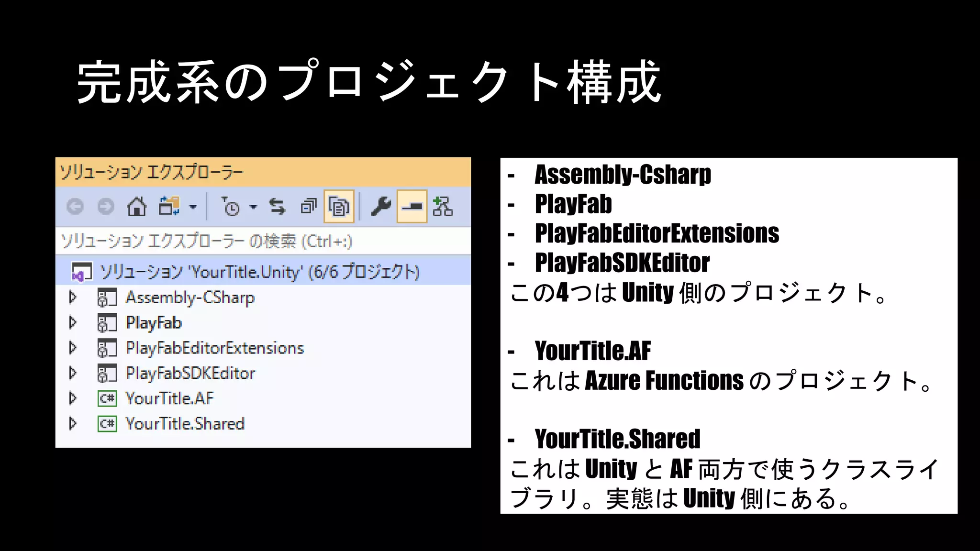Click bullet 'PlayFabSDKEditor' in the right box
The width and height of the screenshot is (980, 551).
(622, 263)
